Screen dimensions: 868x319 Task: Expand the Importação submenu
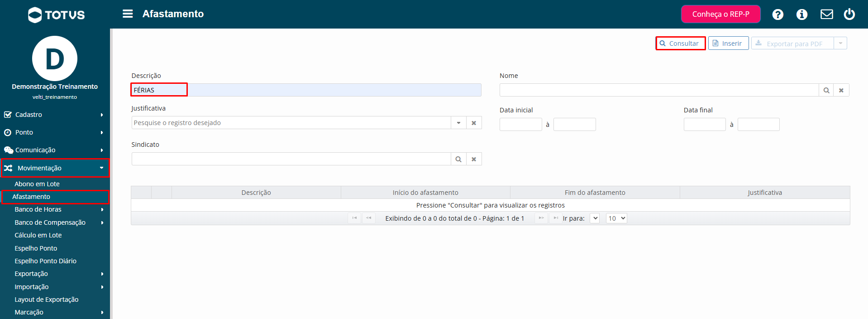click(x=54, y=287)
